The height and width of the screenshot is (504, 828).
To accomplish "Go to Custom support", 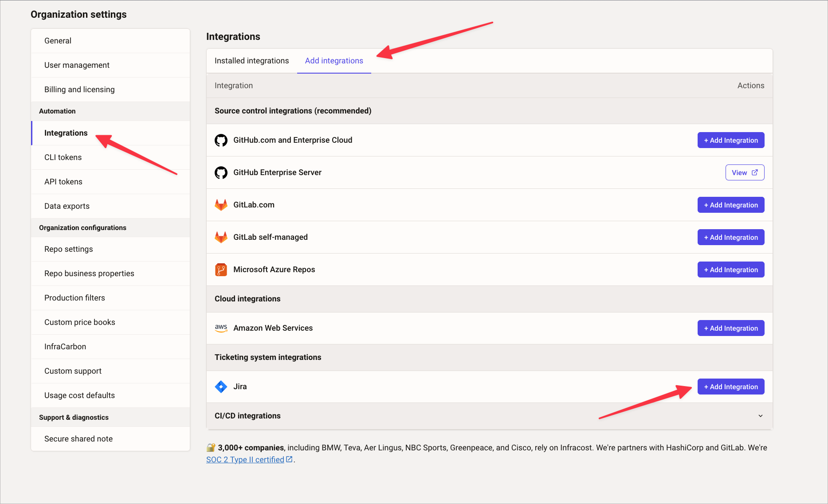I will click(110, 371).
